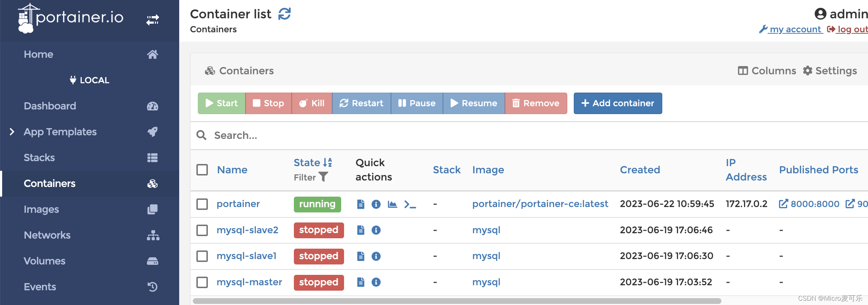Open the Volumes menu item
Viewport: 868px width, 305px height.
(x=90, y=261)
